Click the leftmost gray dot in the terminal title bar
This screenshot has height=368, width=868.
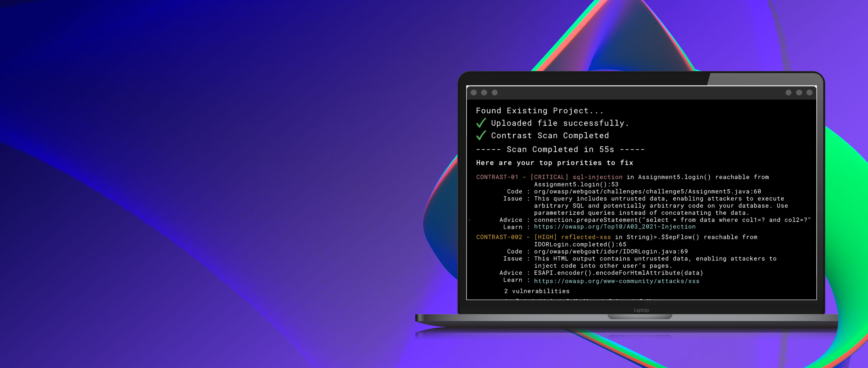pyautogui.click(x=473, y=93)
